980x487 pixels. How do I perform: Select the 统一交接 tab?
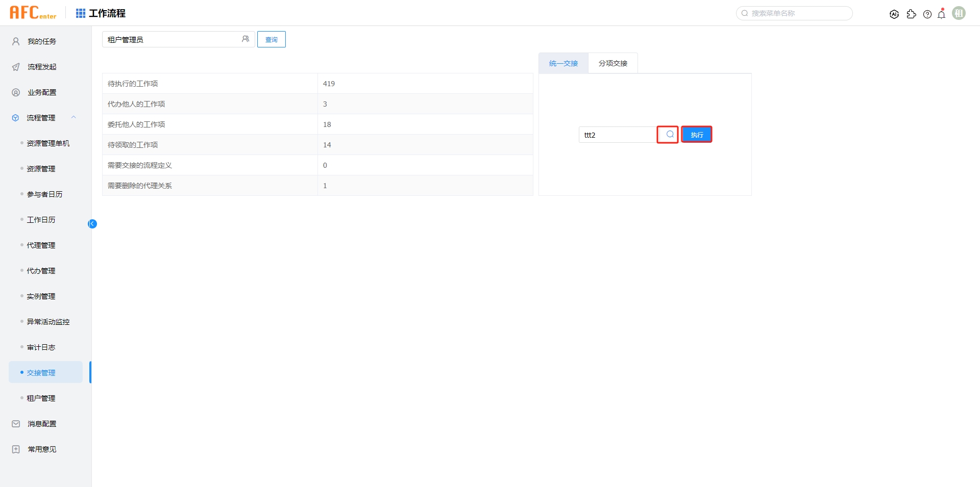point(563,63)
